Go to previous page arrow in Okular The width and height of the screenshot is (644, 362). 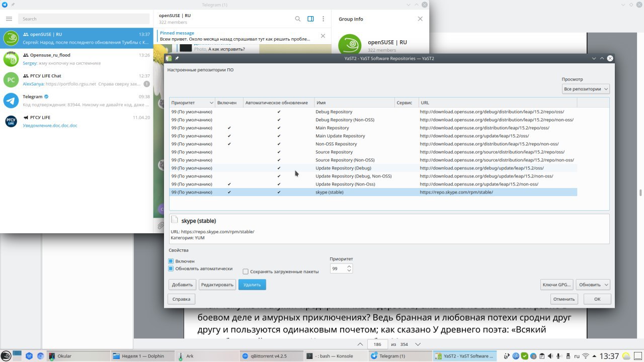pyautogui.click(x=360, y=344)
